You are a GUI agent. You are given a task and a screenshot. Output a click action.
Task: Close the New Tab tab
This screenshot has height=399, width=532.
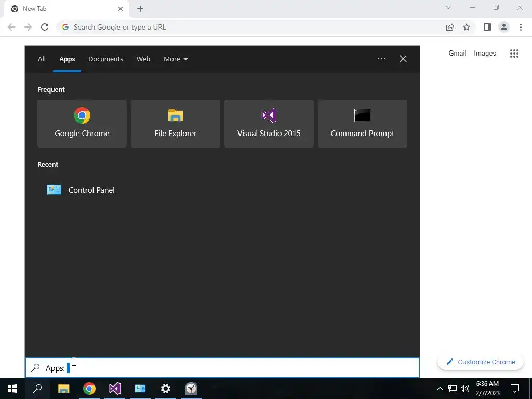click(121, 9)
